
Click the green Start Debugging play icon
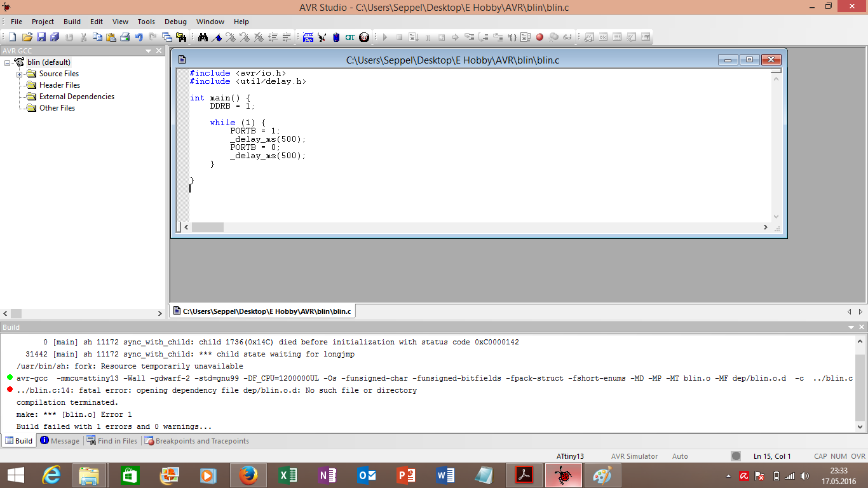[385, 37]
